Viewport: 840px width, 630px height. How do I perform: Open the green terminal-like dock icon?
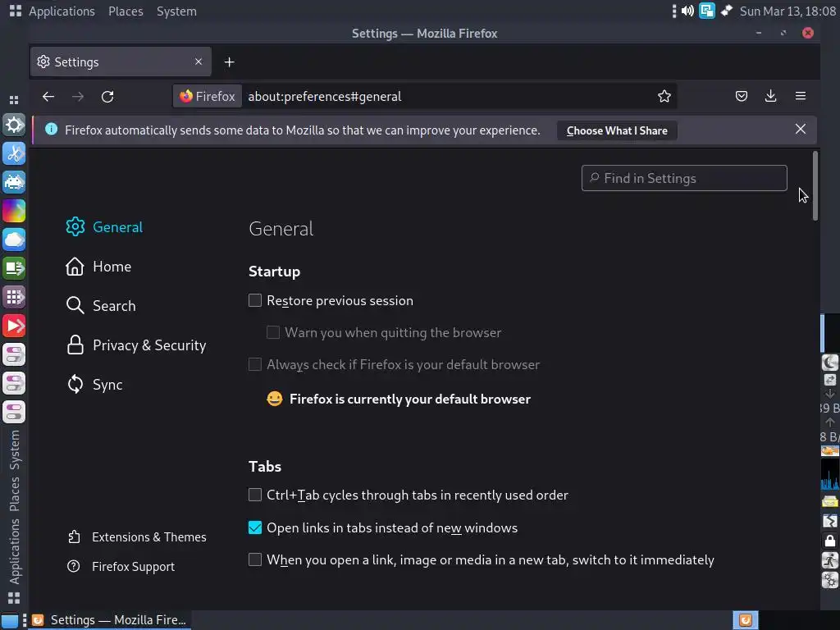click(14, 268)
